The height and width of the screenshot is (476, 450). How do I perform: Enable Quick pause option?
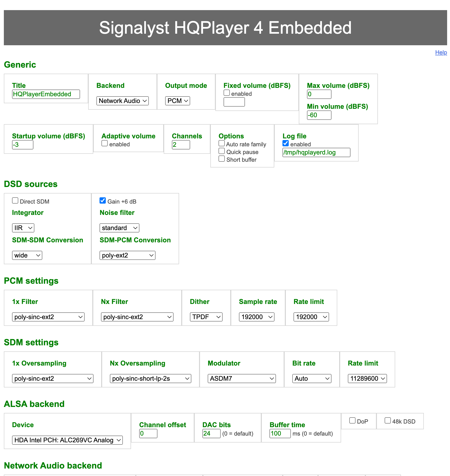point(222,151)
